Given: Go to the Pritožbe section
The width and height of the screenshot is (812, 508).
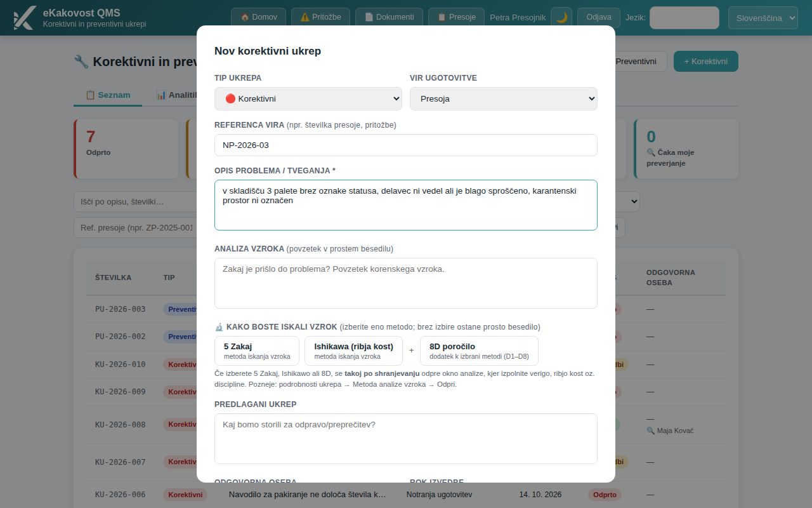Looking at the screenshot, I should click(x=320, y=17).
